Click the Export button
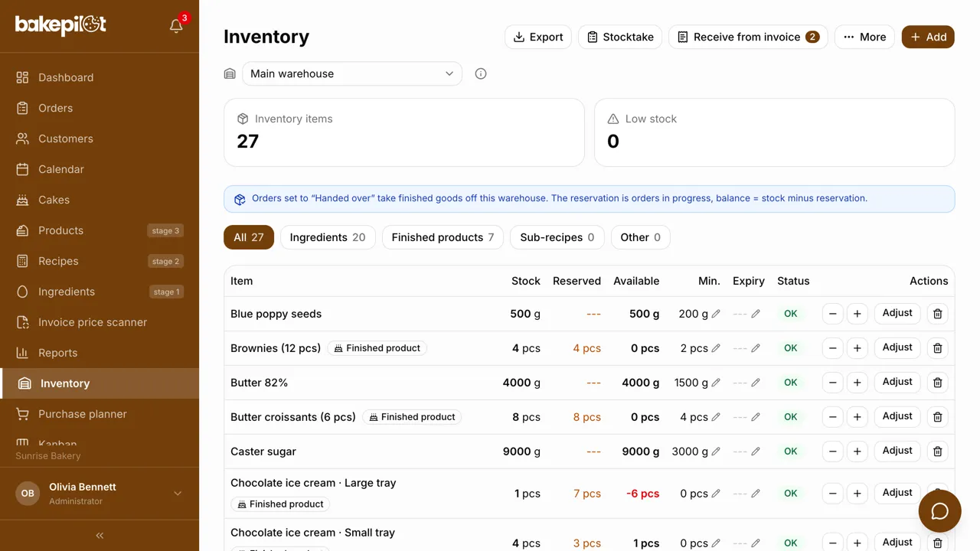Viewport: 980px width, 551px height. click(x=538, y=37)
